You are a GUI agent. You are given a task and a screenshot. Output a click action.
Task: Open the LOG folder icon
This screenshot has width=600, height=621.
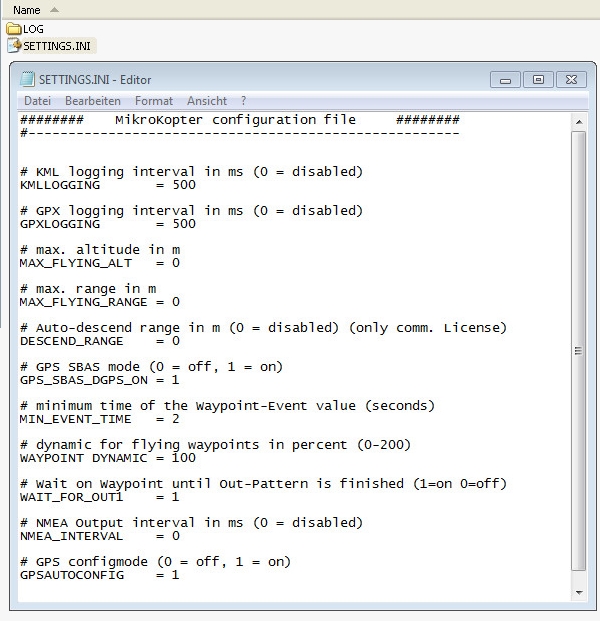14,30
